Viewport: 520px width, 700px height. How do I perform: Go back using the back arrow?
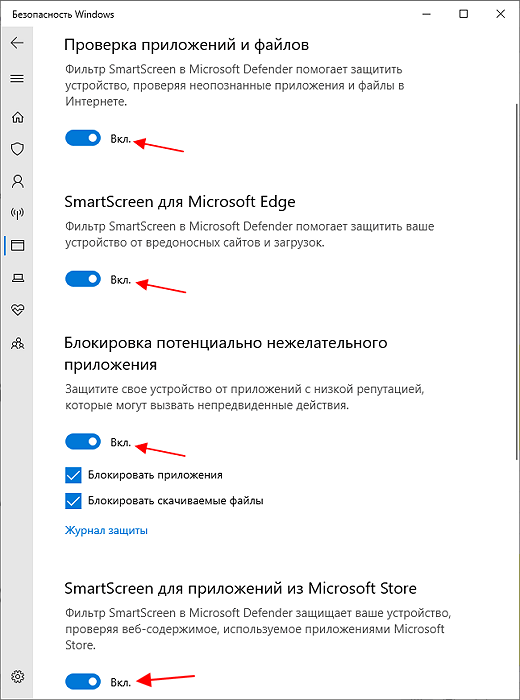pos(17,43)
